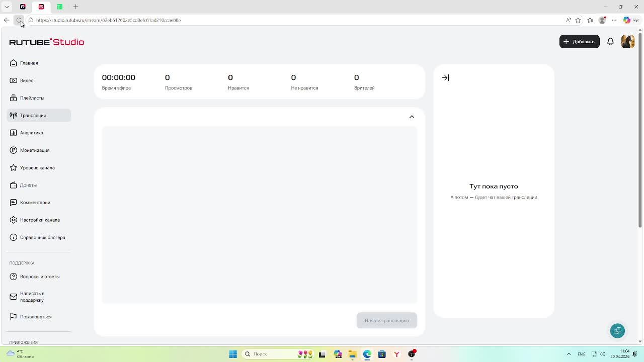
Task: Click the page vertical scrollbar
Action: point(640,131)
